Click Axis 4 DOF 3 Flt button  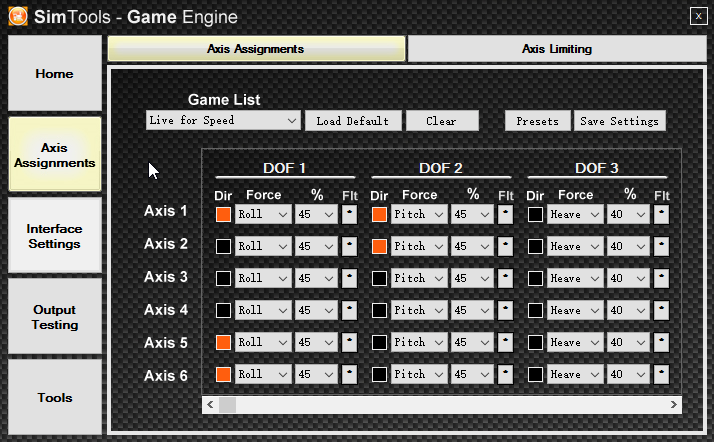661,310
